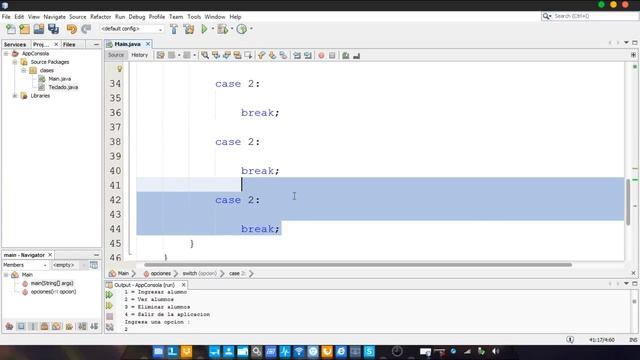
Task: Stop the running process in Output
Action: coord(109,316)
